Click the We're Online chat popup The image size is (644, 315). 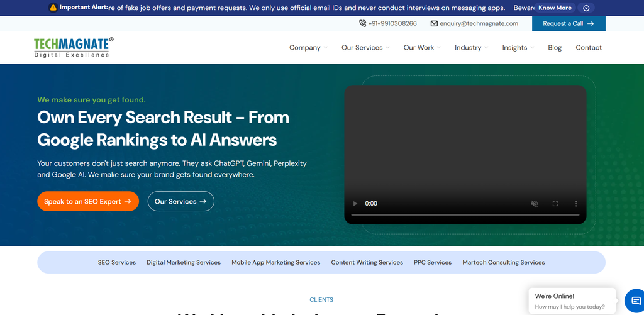tap(572, 301)
